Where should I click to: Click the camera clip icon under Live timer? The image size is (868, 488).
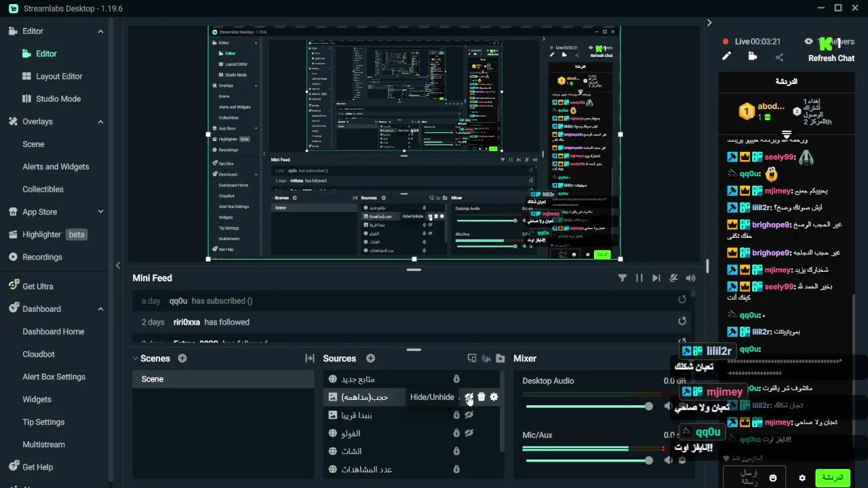[753, 56]
